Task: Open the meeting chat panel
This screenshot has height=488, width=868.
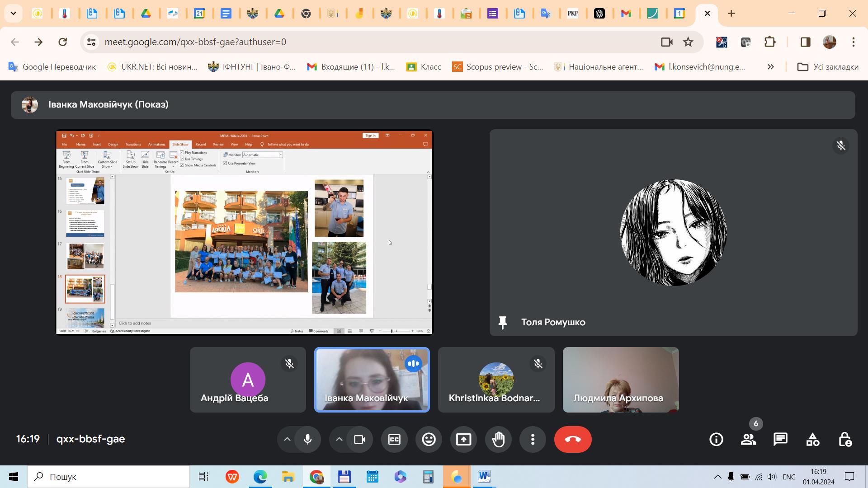Action: (x=780, y=439)
